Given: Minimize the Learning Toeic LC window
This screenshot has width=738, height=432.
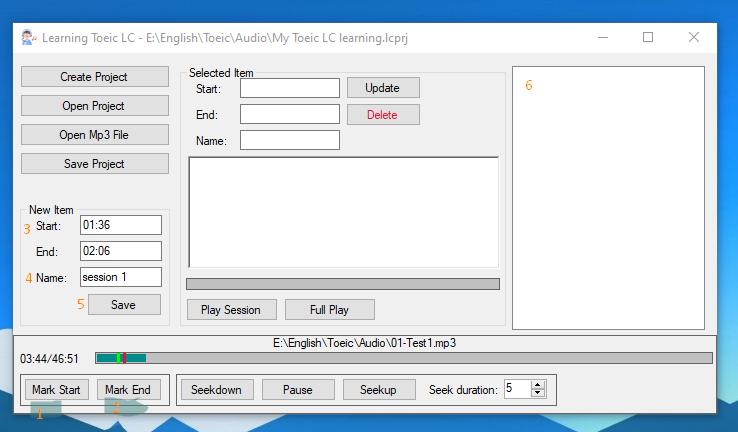Looking at the screenshot, I should 603,37.
